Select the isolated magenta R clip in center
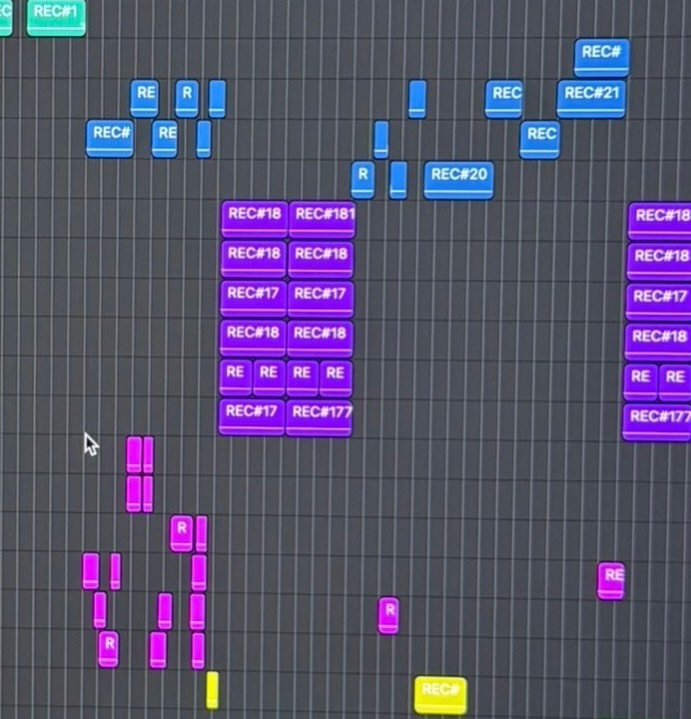 tap(388, 614)
